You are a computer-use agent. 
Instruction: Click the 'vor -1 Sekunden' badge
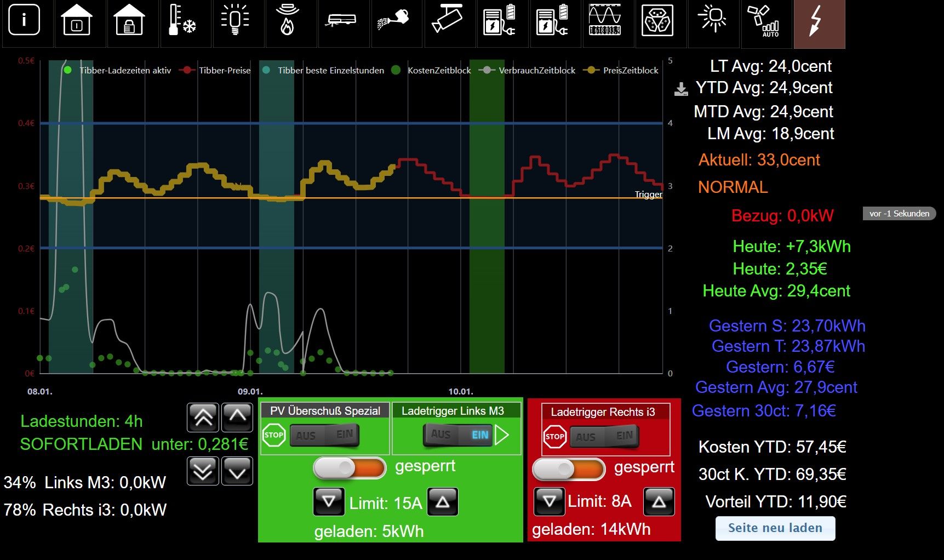tap(899, 213)
